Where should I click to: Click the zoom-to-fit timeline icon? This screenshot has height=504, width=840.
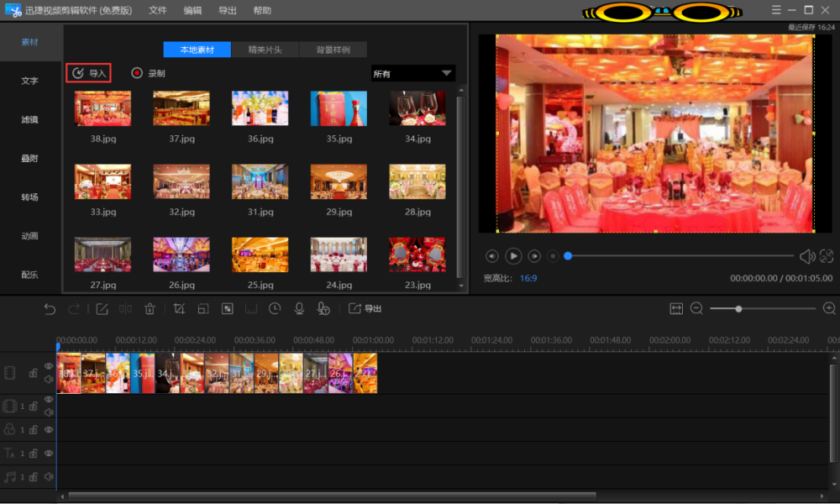click(x=676, y=309)
